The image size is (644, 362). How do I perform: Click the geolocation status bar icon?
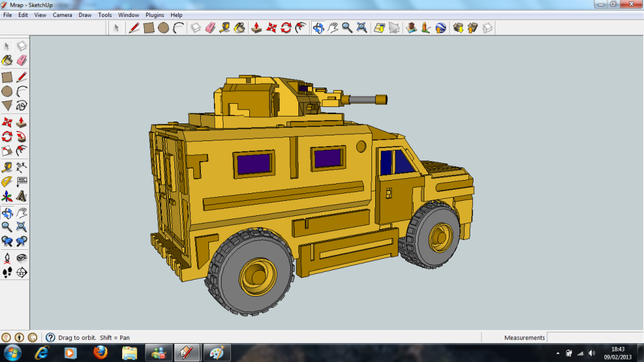6,337
